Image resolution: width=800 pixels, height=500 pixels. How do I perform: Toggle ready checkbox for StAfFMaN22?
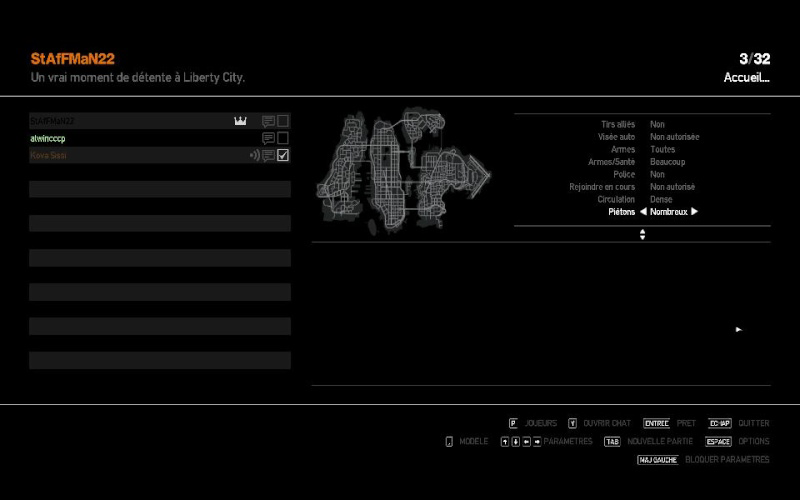[283, 121]
